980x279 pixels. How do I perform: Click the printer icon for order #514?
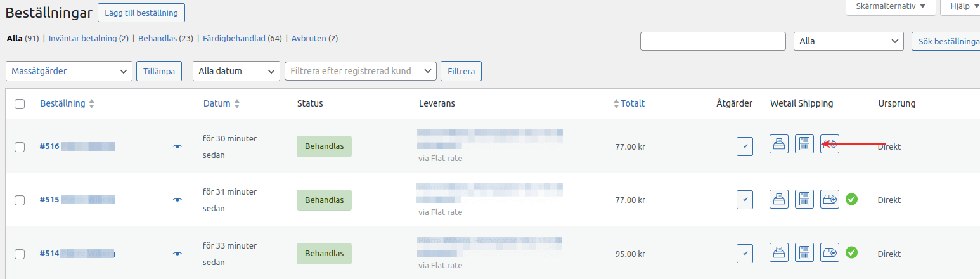tap(779, 252)
